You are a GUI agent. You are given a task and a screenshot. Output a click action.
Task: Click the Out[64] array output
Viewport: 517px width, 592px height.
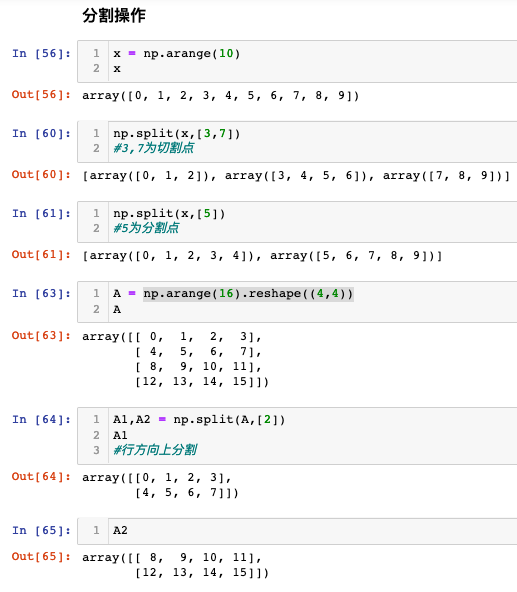(161, 485)
